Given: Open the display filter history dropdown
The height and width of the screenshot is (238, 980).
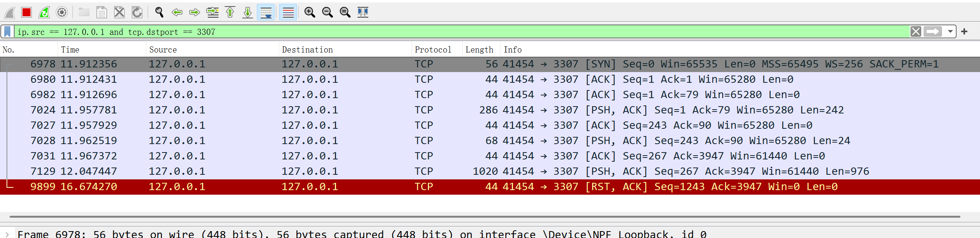Looking at the screenshot, I should (x=950, y=31).
